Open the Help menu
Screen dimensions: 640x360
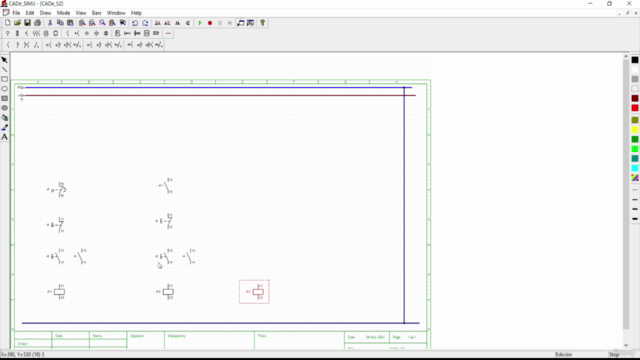pyautogui.click(x=136, y=13)
